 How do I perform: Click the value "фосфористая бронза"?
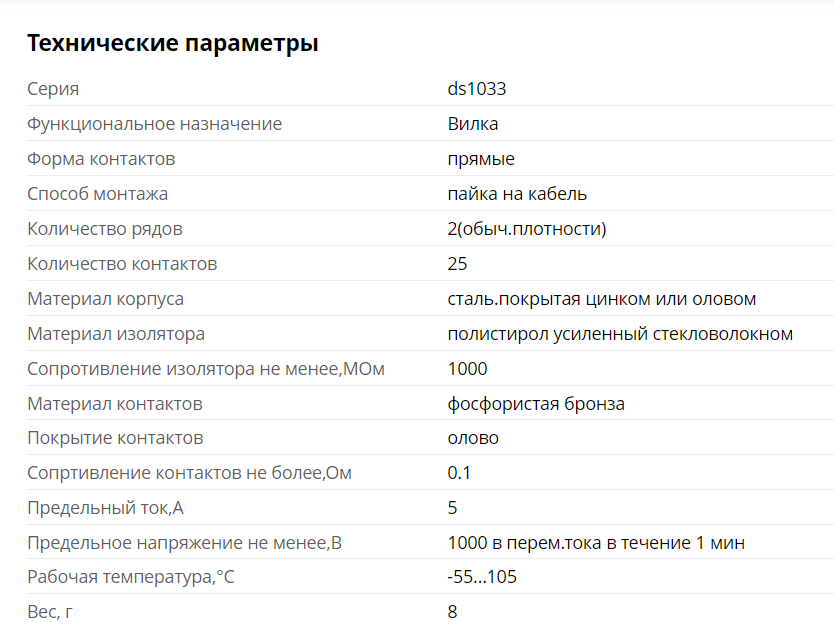[x=536, y=404]
